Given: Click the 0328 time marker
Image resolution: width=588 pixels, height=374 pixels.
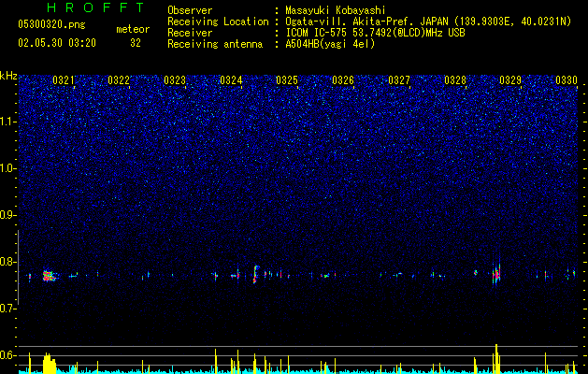Looking at the screenshot, I should coord(455,80).
